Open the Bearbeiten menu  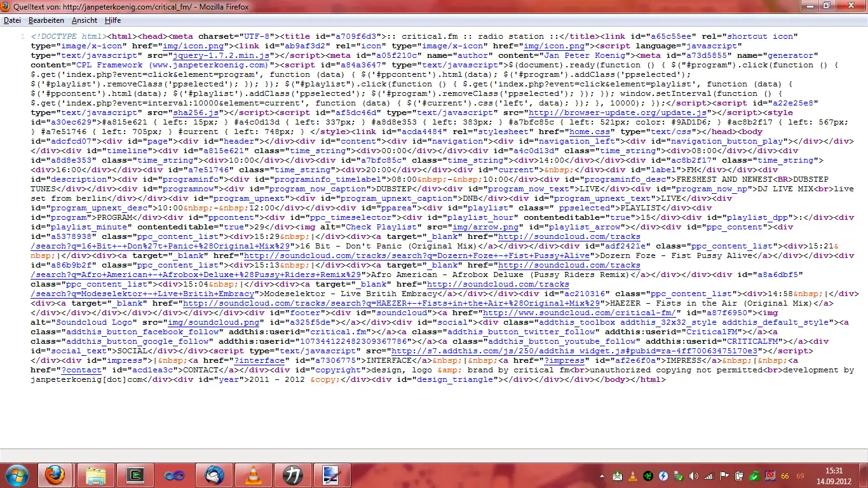tap(46, 20)
